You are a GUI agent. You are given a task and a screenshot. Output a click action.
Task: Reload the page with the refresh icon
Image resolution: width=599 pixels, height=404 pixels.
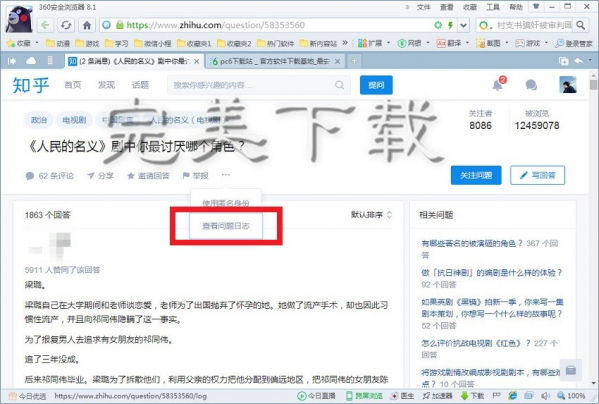[x=66, y=25]
